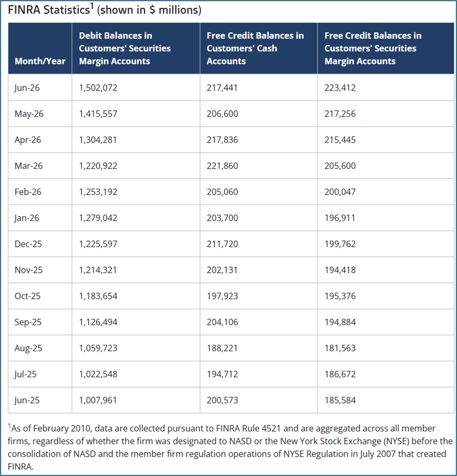Select the Jul-25 value 194,712
The width and height of the screenshot is (457, 476).
[x=222, y=374]
